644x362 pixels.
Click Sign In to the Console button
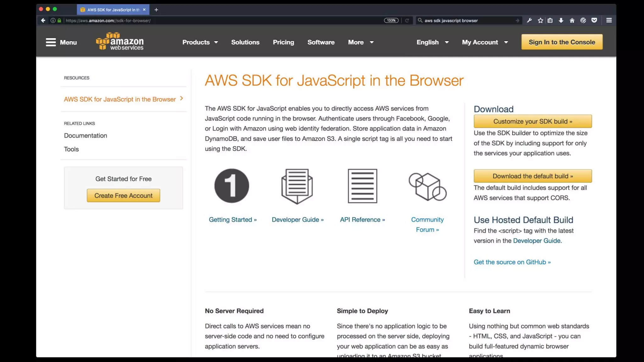(x=562, y=42)
